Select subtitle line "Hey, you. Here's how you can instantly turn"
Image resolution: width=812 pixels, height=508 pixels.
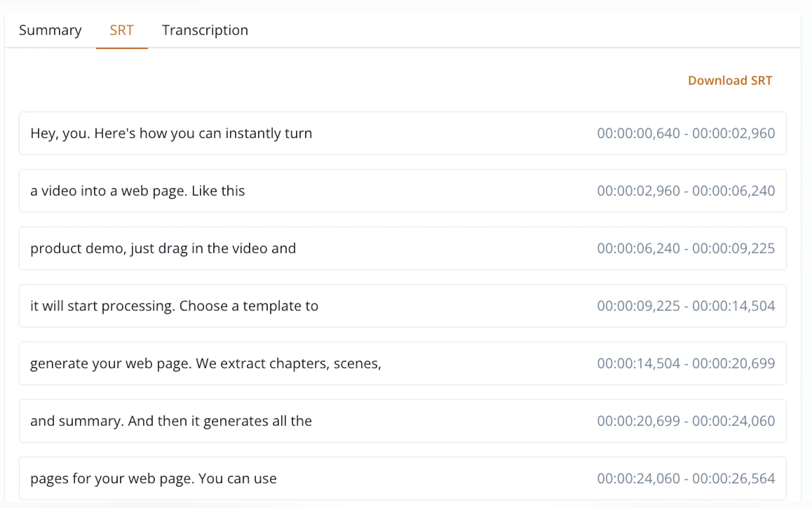[171, 133]
